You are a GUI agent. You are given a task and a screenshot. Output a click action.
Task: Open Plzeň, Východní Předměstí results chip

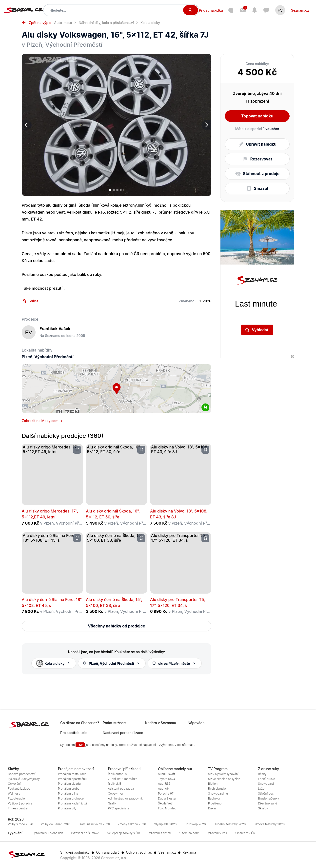[111, 663]
